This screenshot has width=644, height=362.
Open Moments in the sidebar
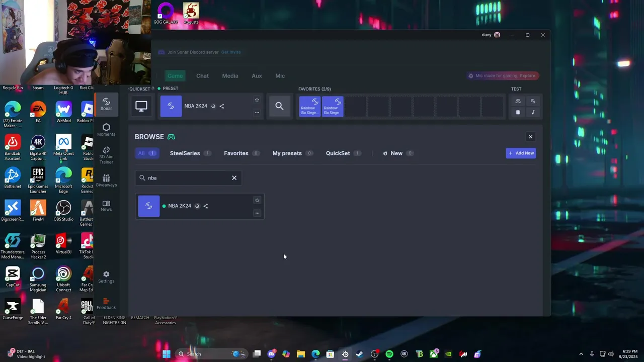coord(106,130)
